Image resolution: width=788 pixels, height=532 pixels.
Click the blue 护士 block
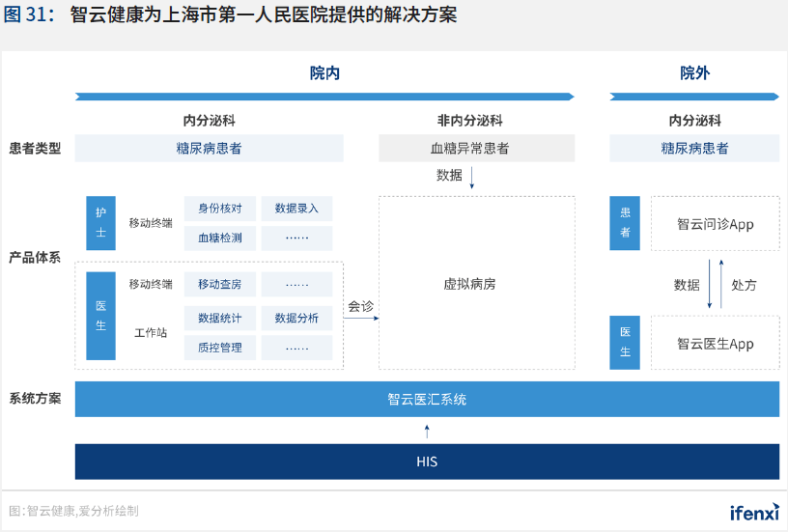coord(101,223)
